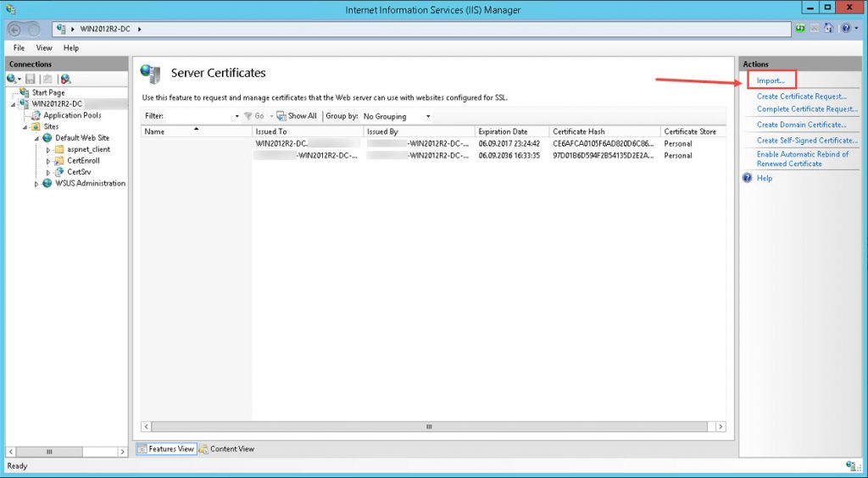The image size is (868, 478).
Task: Click Complete Certificate Request link
Action: (x=807, y=109)
